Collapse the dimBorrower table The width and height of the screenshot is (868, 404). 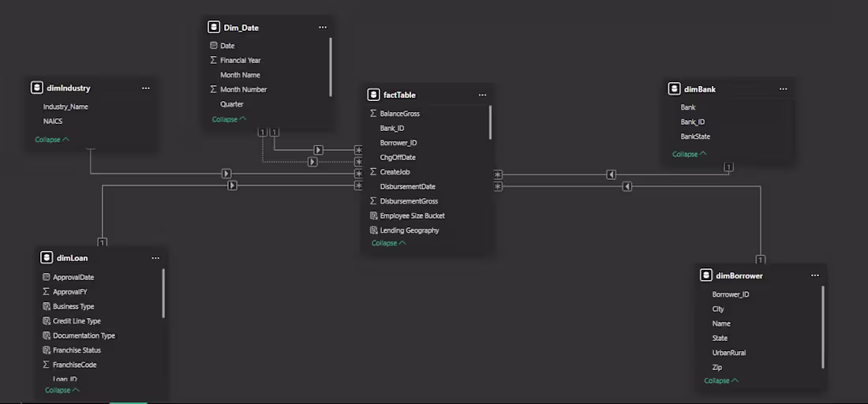pos(721,381)
